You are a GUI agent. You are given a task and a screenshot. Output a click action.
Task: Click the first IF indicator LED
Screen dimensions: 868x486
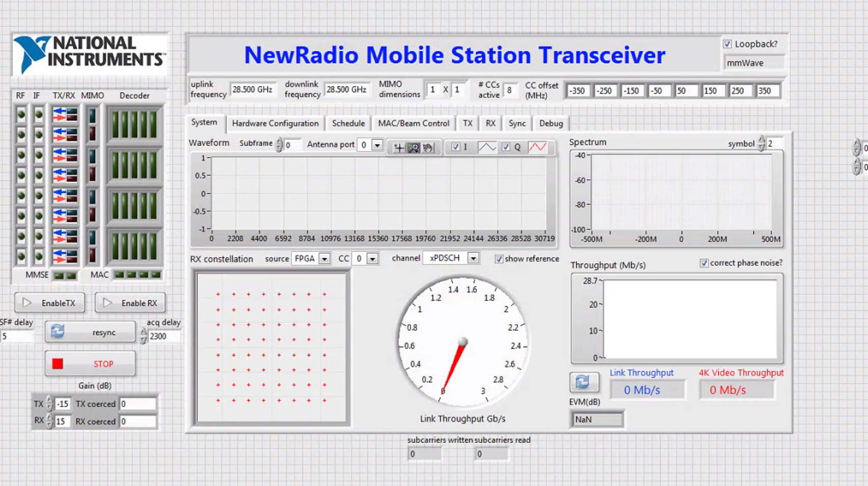39,115
